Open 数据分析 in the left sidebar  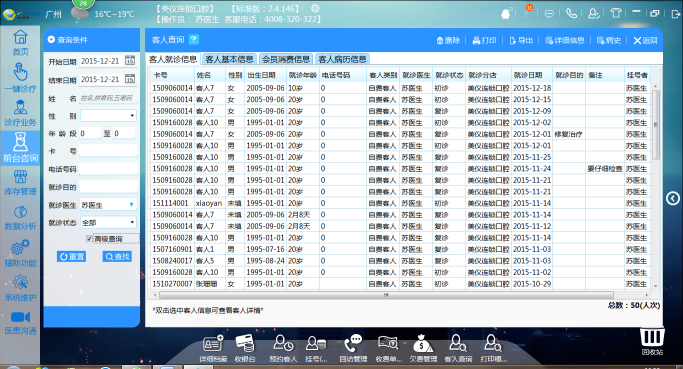coord(20,217)
